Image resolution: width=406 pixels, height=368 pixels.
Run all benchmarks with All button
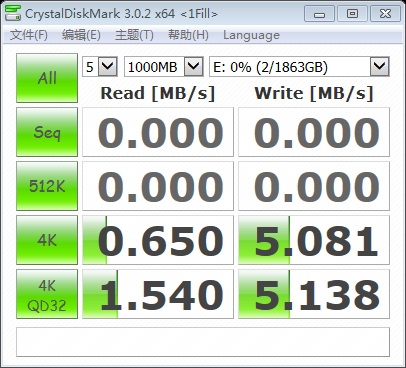coord(47,78)
